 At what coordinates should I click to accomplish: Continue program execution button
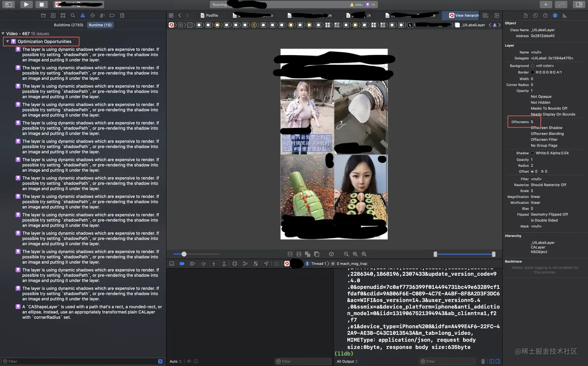(192, 264)
